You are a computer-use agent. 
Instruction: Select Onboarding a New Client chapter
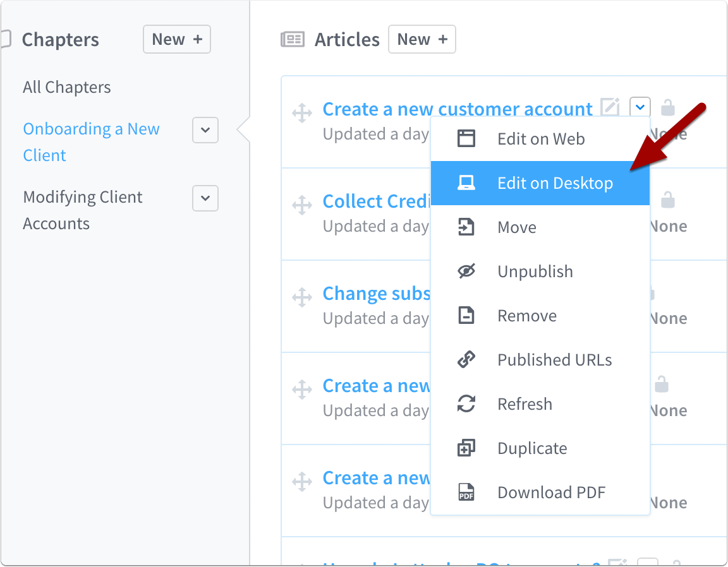coord(91,142)
